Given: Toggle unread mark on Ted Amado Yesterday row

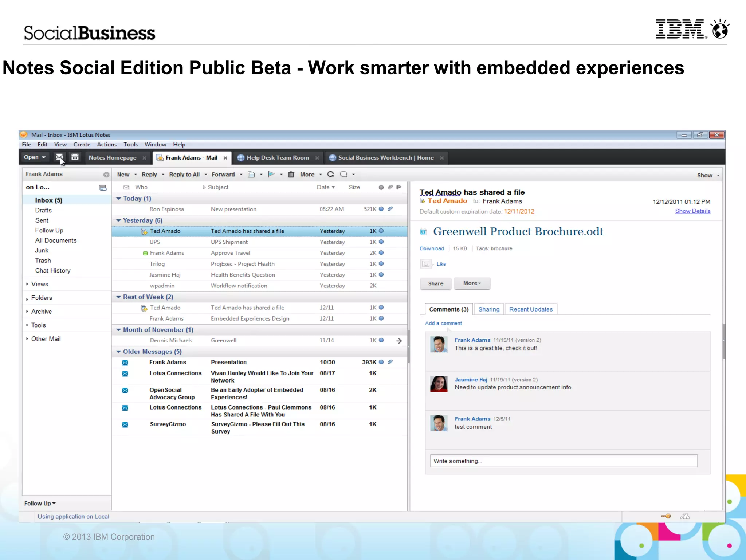Looking at the screenshot, I should [x=381, y=231].
